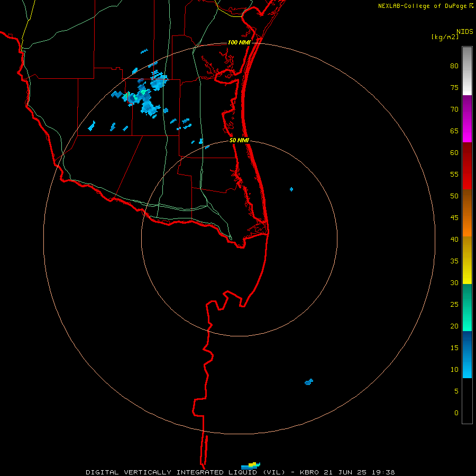Select the 30 value on the scale
The image size is (476, 476).
(x=454, y=282)
